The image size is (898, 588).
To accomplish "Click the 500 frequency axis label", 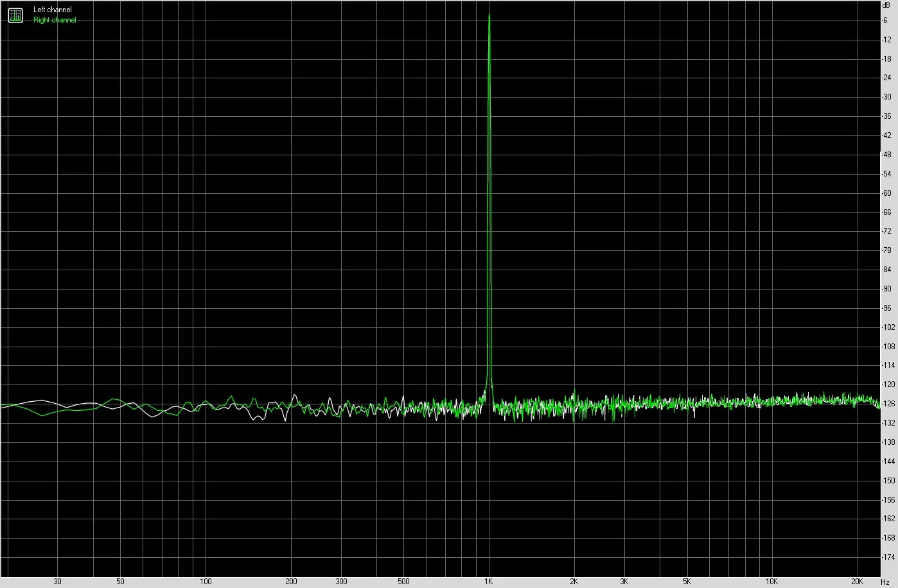I will (403, 582).
